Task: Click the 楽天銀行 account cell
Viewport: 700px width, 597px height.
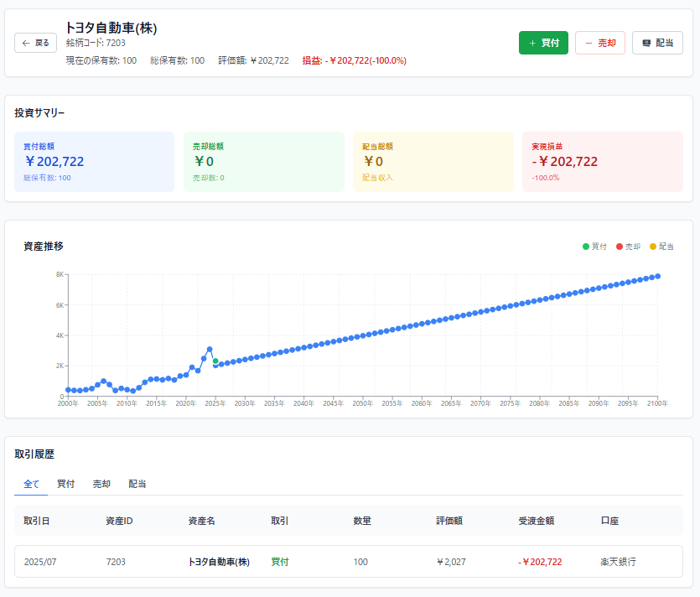Action: click(x=619, y=562)
